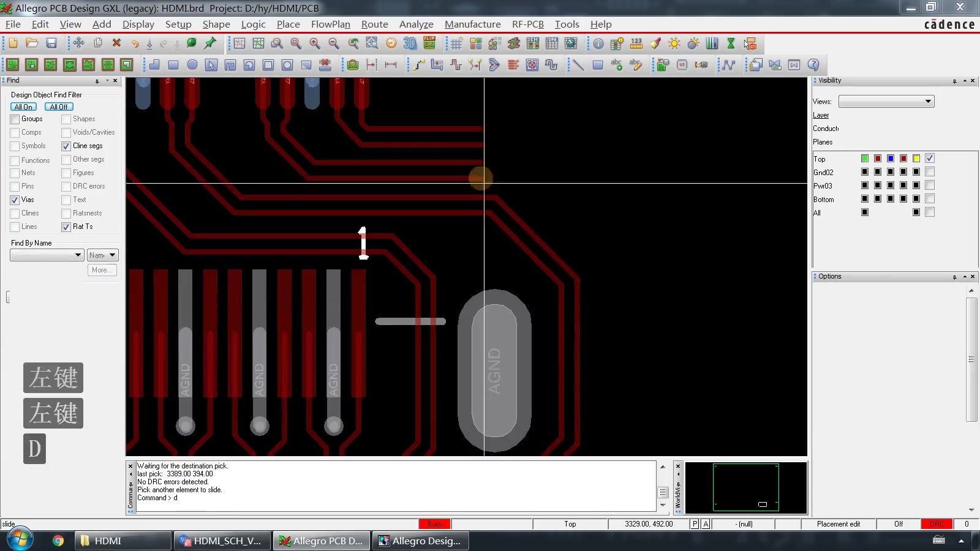The width and height of the screenshot is (980, 551).
Task: Click the command window scroll up arrow
Action: coord(662,467)
